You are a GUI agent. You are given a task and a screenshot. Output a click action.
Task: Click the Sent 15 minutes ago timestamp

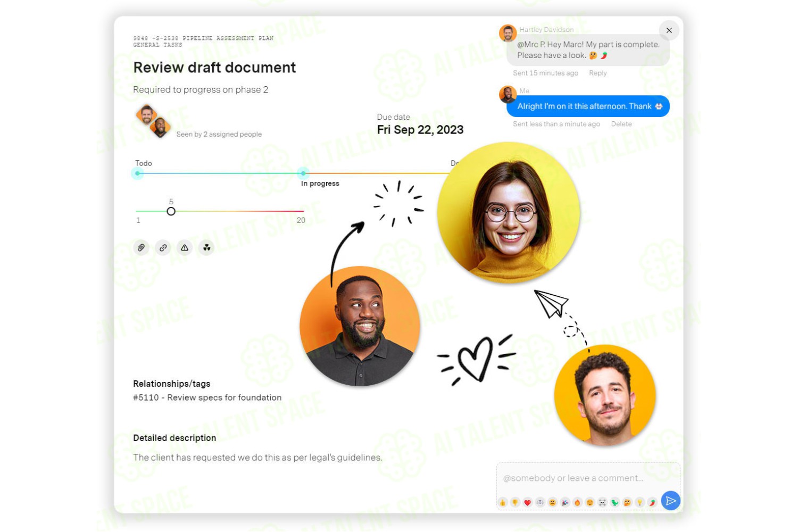(x=545, y=73)
